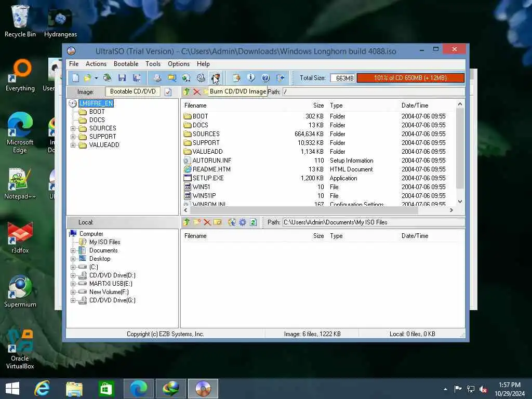
Task: Click the Compress ISO toolbar icon
Action: coord(172,78)
